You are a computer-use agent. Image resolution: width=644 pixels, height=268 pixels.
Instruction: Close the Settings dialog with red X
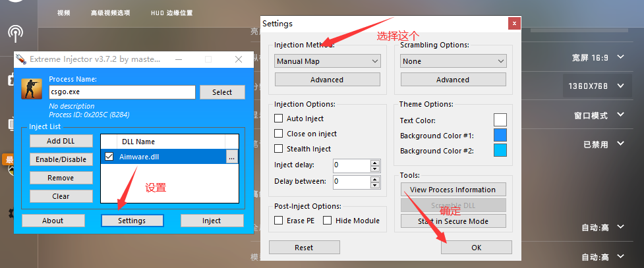click(514, 24)
